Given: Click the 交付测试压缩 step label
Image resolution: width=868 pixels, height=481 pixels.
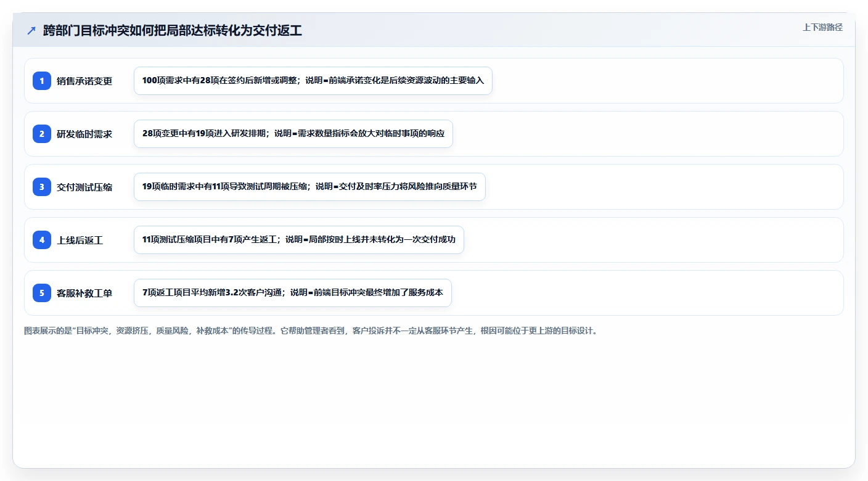Looking at the screenshot, I should click(x=84, y=187).
